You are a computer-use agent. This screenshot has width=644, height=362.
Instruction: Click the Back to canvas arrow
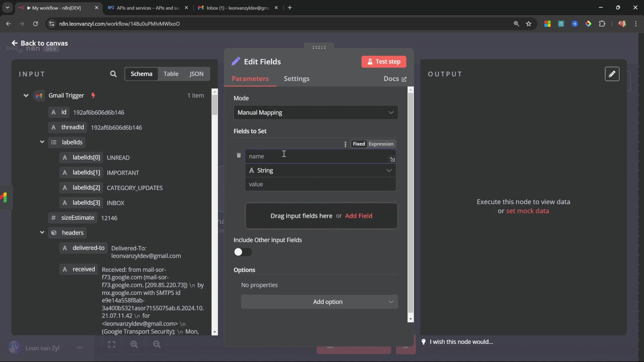(x=14, y=43)
